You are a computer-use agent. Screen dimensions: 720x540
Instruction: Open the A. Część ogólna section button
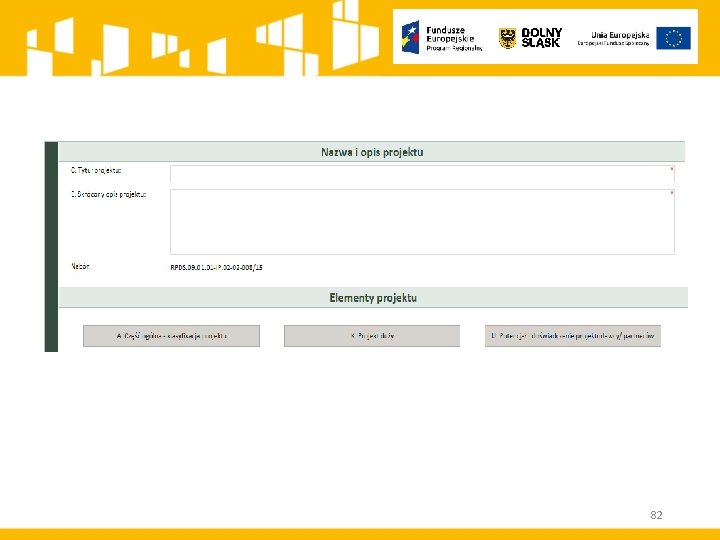(x=171, y=336)
